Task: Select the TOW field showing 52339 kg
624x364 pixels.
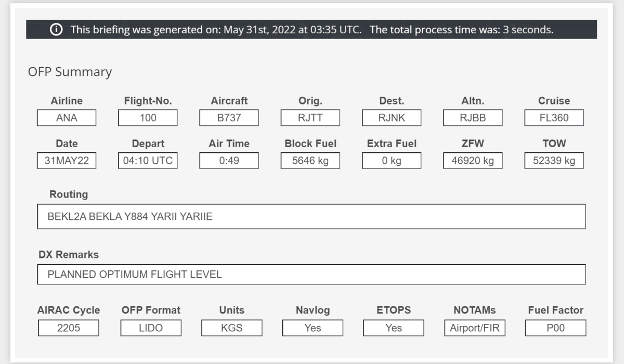Action: (554, 161)
